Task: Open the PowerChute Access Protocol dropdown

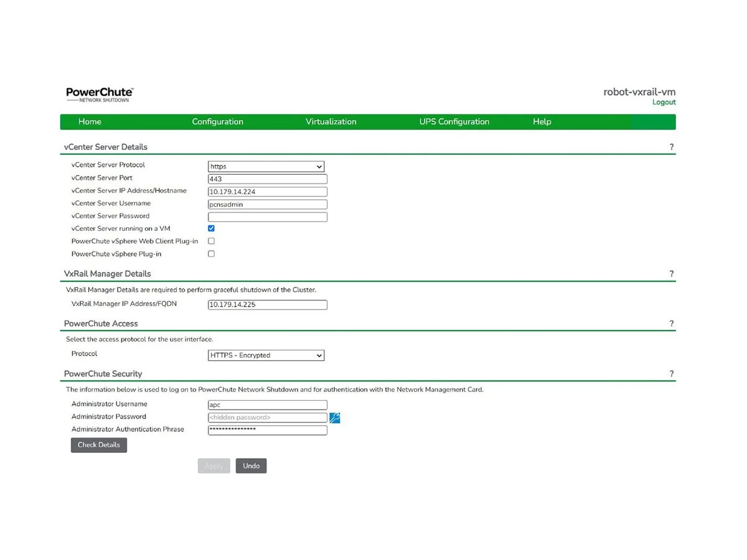Action: (x=266, y=355)
